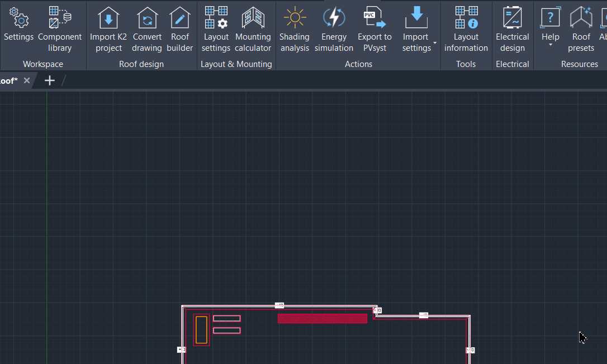Launch the Convert drawing tool
Screen dimensions: 607x364
(x=147, y=30)
